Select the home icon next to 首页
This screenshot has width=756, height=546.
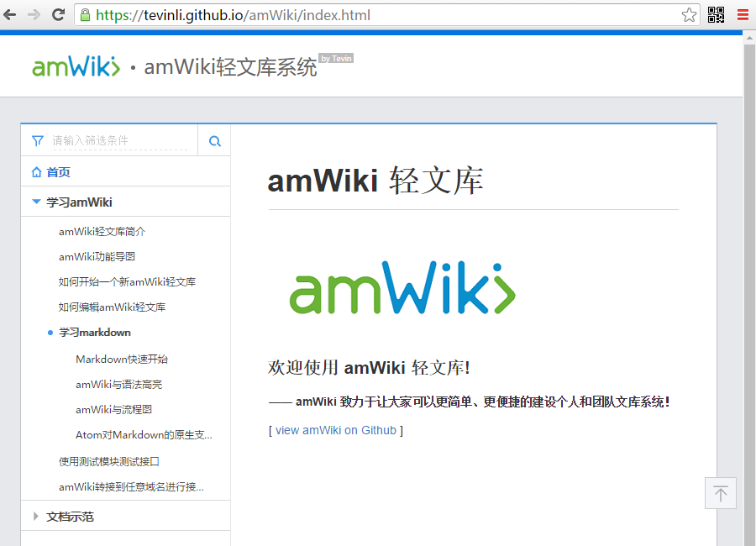point(36,171)
